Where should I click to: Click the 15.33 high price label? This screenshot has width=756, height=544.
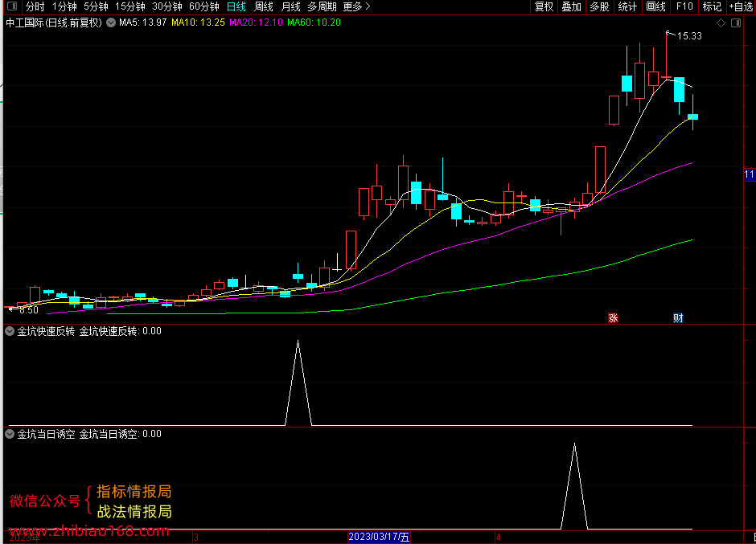tap(689, 35)
